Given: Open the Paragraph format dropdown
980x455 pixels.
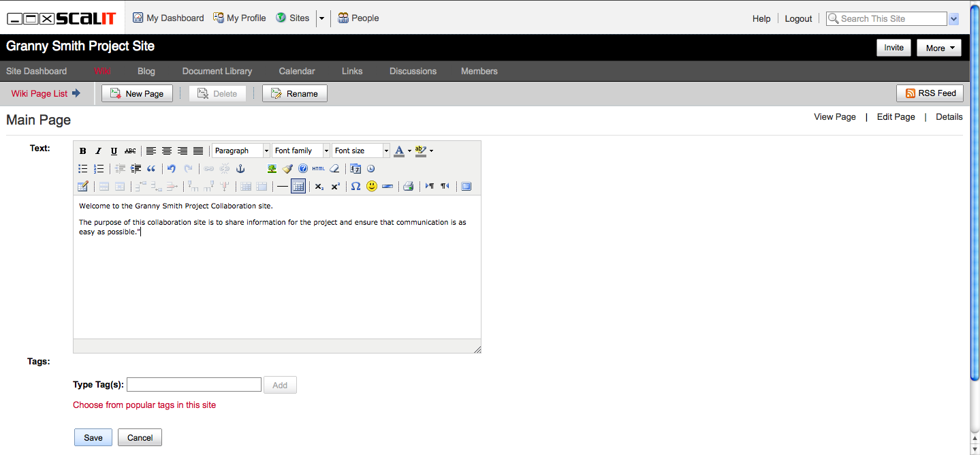Looking at the screenshot, I should coord(241,151).
